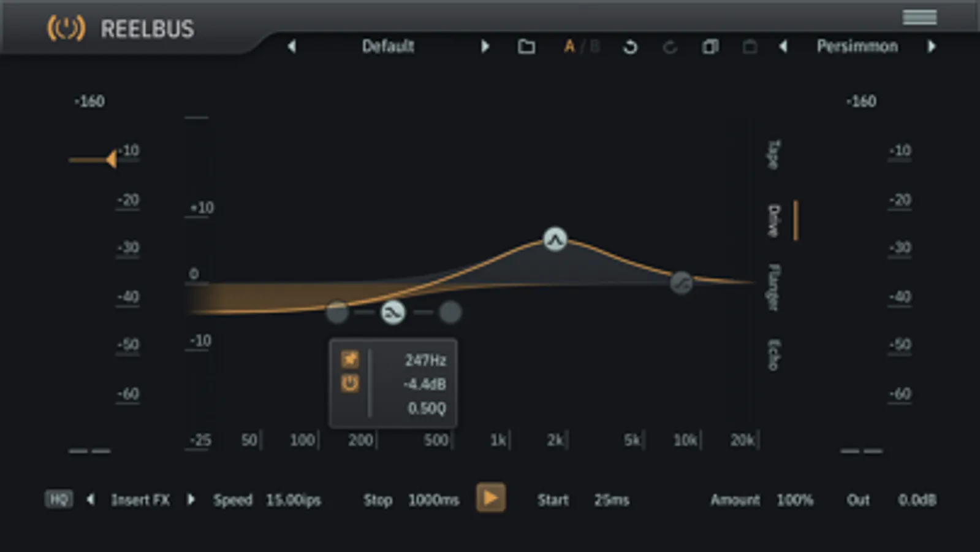The height and width of the screenshot is (552, 980).
Task: Go to the previous preset arrow
Action: (292, 46)
